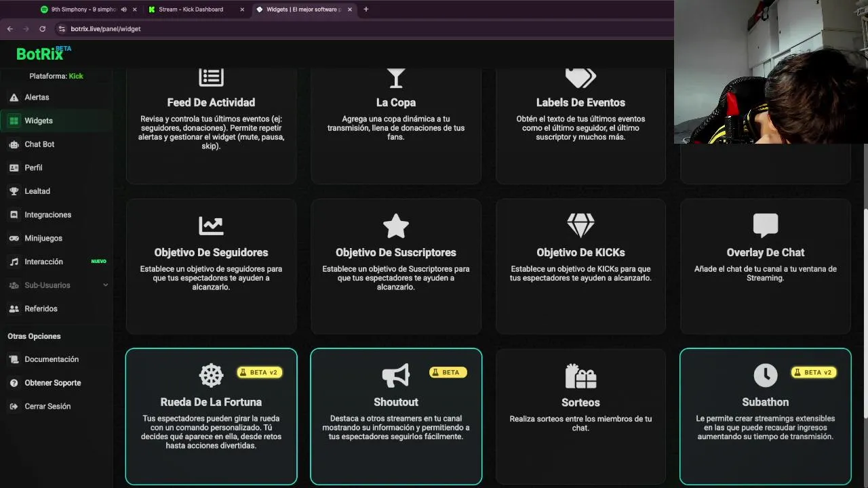
Task: Select the Widgets browser tab
Action: [304, 9]
